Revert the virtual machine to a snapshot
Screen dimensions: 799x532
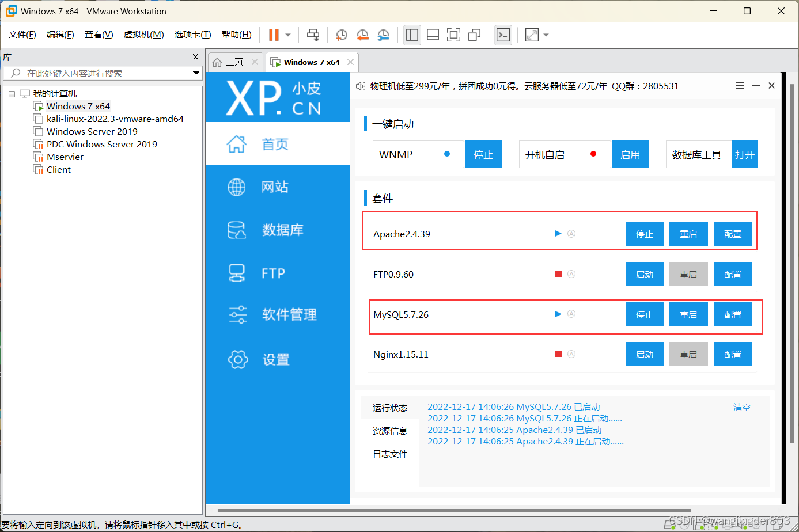point(362,35)
